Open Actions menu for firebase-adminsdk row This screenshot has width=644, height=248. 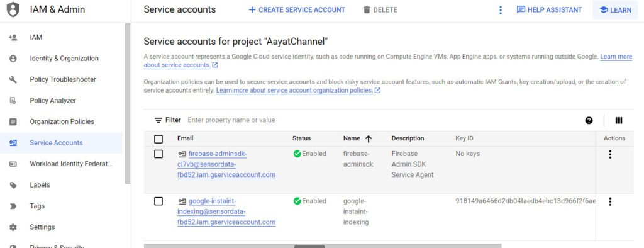(610, 154)
